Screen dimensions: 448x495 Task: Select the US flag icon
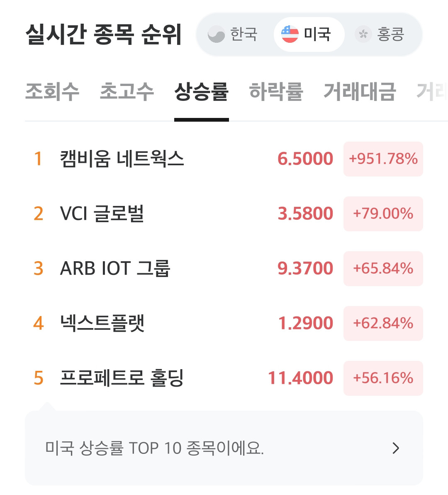click(290, 34)
